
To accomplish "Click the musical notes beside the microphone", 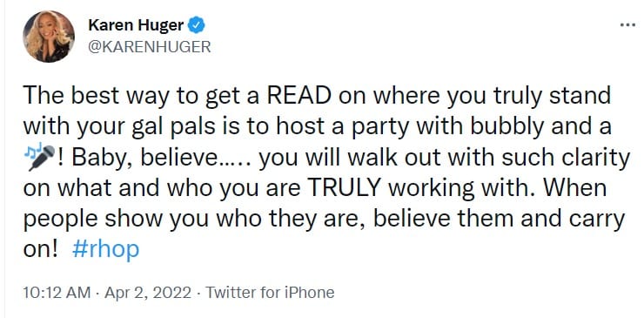I will (30, 151).
